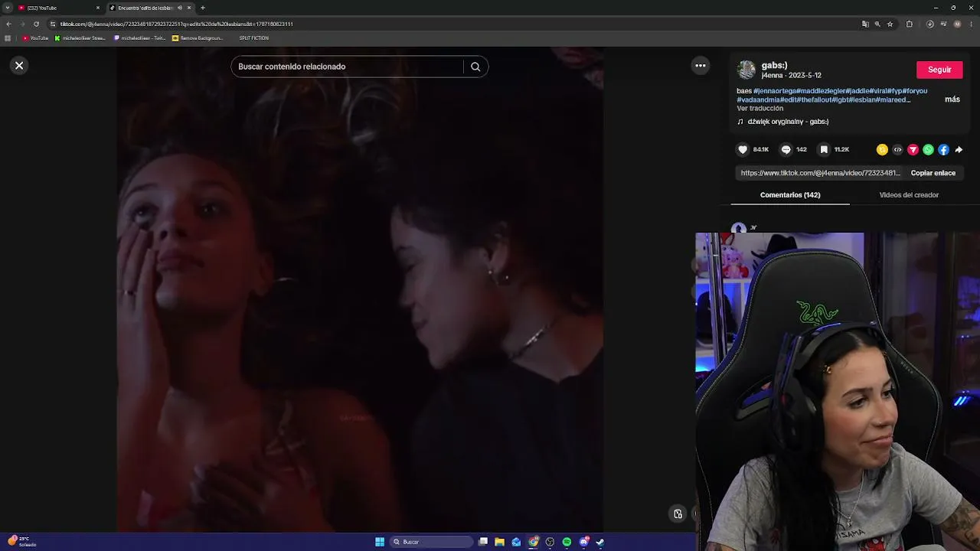980x551 pixels.
Task: Open the weather widget on the taskbar
Action: click(x=21, y=541)
